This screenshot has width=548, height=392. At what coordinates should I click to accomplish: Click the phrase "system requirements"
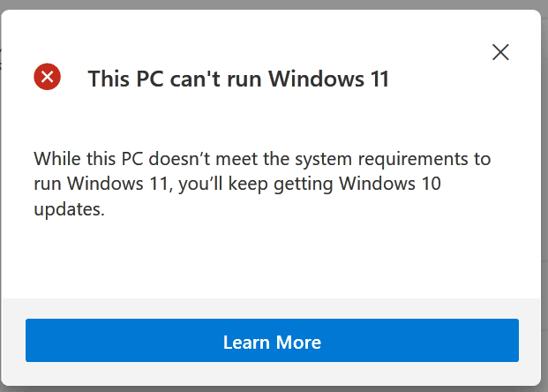(379, 160)
